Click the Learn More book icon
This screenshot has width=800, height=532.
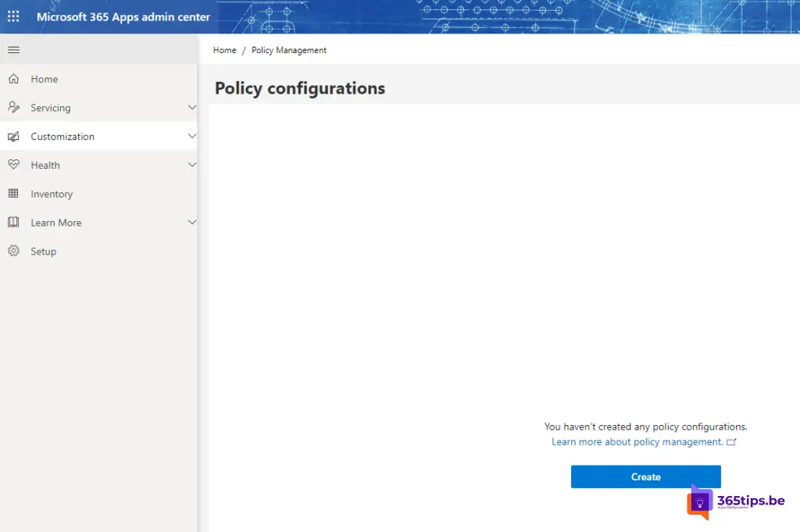coord(14,222)
